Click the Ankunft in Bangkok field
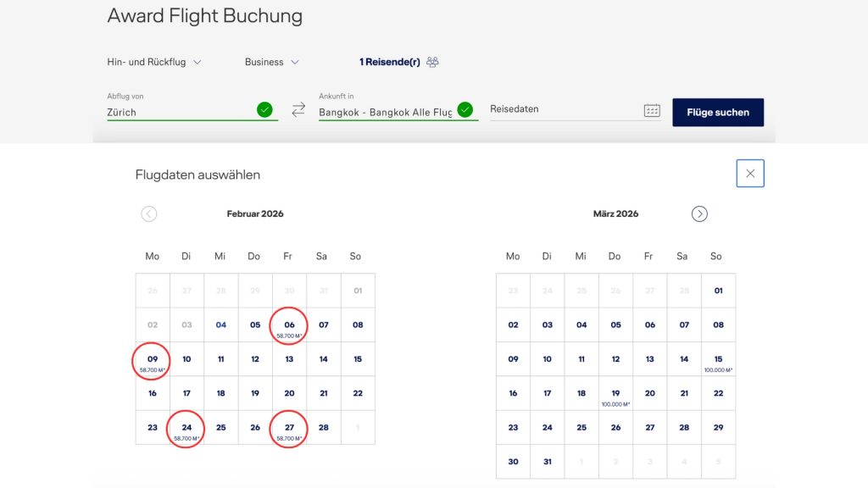Image resolution: width=868 pixels, height=488 pixels. pyautogui.click(x=385, y=111)
